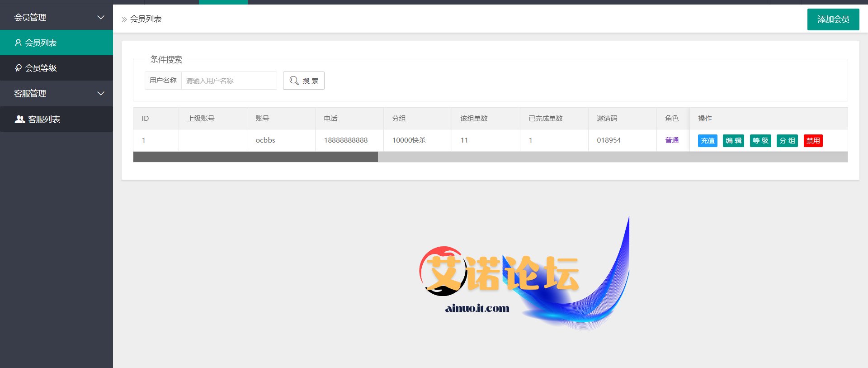This screenshot has width=868, height=368.
Task: Click the 搜索 button
Action: [x=304, y=81]
